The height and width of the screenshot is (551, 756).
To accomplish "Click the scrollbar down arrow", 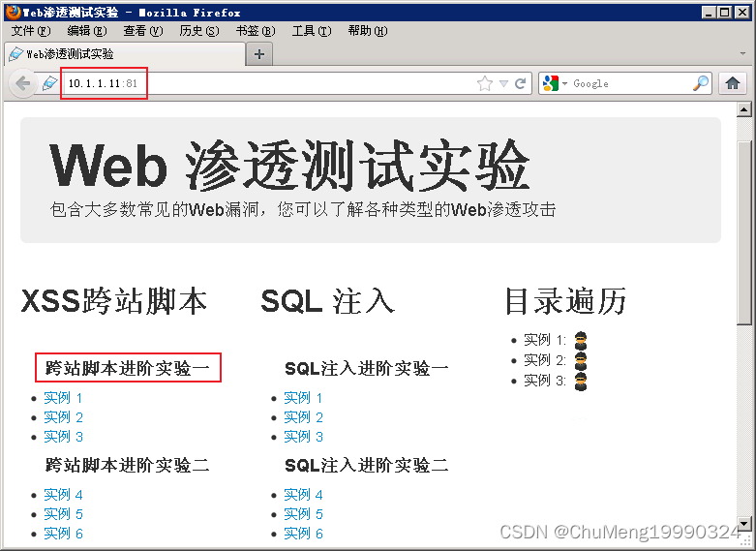I will click(x=744, y=523).
